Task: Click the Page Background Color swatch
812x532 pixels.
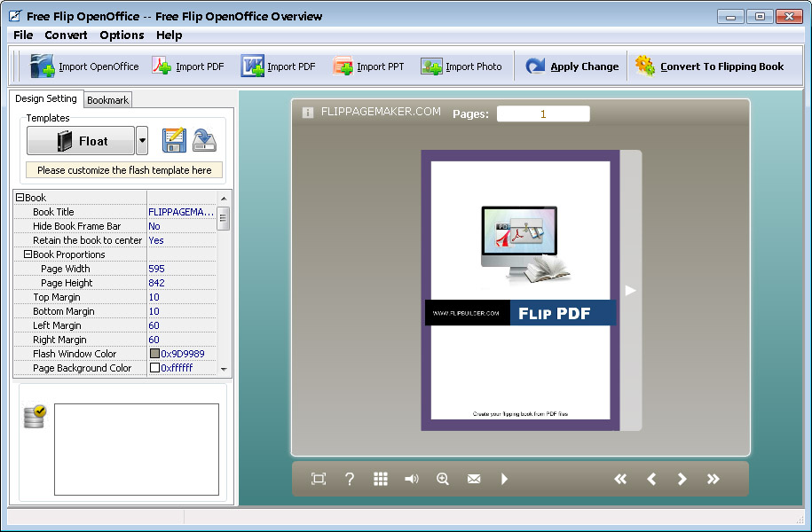Action: click(x=154, y=367)
